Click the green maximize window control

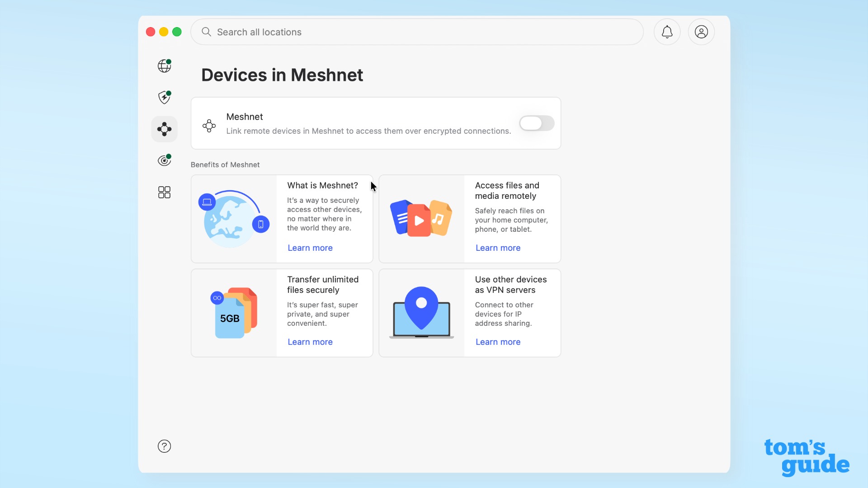[x=177, y=32]
